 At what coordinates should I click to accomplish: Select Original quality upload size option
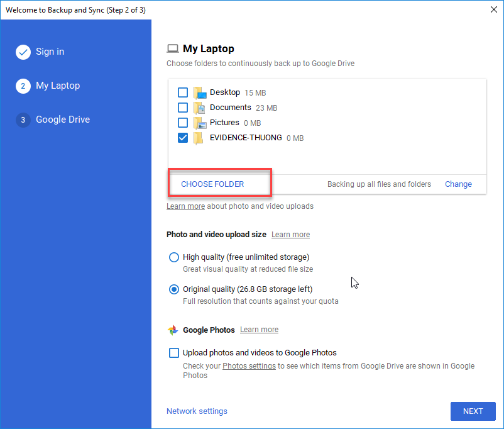174,289
